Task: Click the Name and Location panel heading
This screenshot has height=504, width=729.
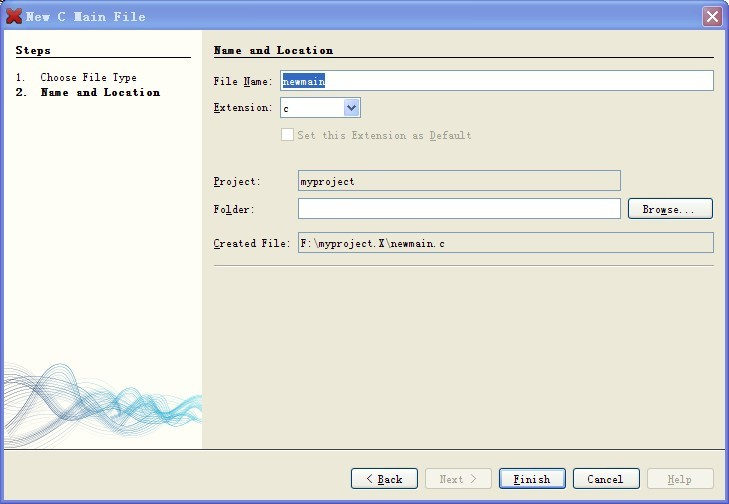Action: point(273,50)
